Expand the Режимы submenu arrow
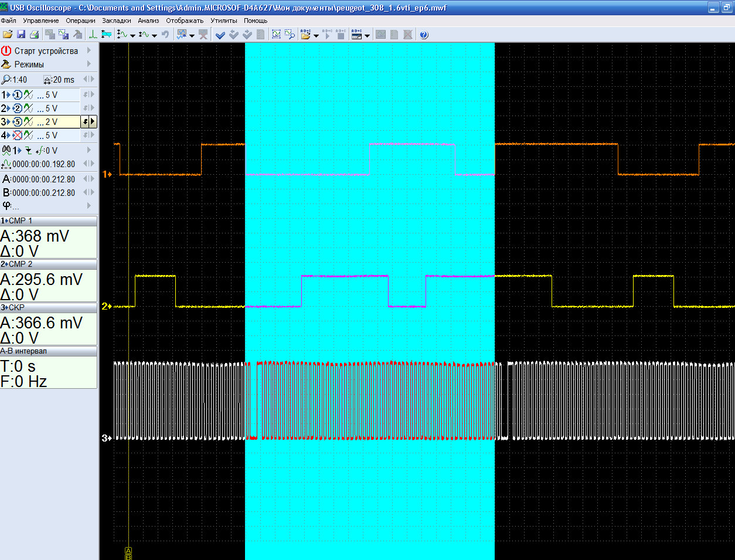The width and height of the screenshot is (735, 560). (89, 65)
